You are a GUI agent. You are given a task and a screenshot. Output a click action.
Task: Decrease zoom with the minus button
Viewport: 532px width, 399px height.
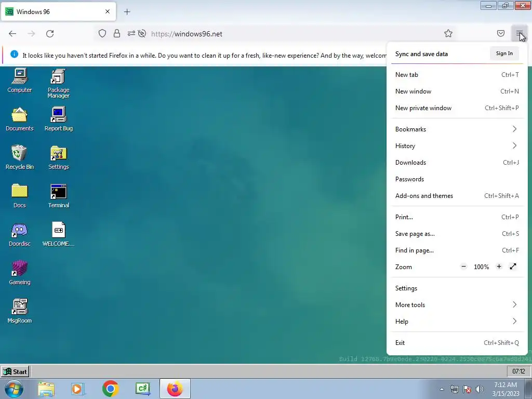pyautogui.click(x=463, y=267)
